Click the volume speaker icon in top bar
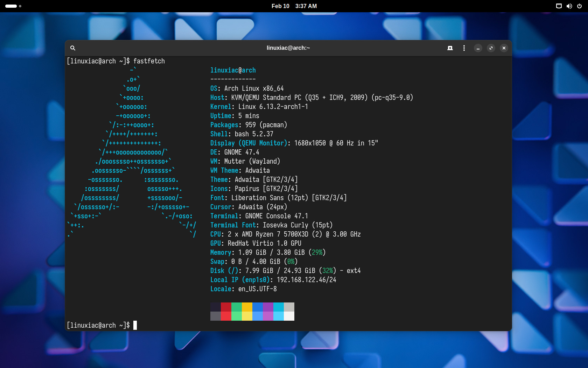This screenshot has width=588, height=368. coord(569,6)
